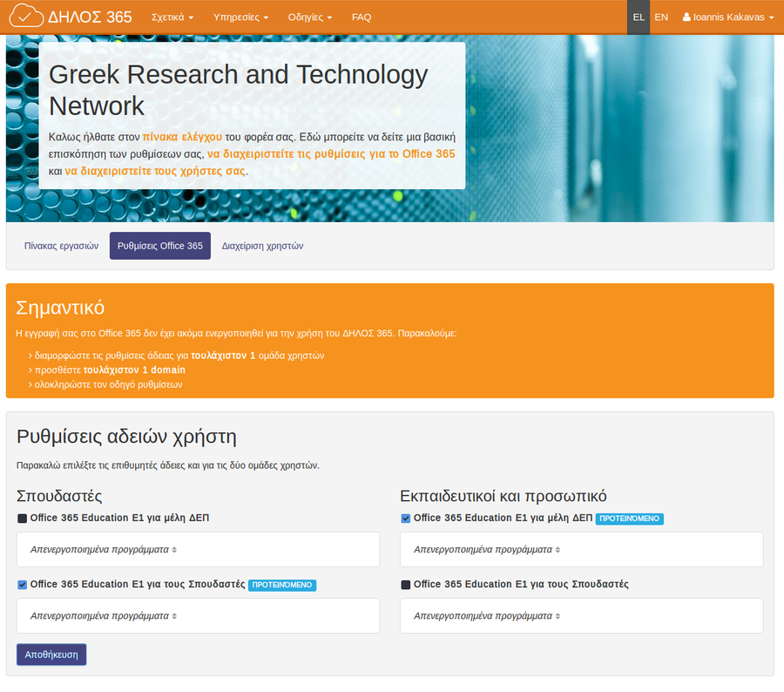This screenshot has width=784, height=692.
Task: Switch to the Πίνακας εργασιών tab
Action: [x=61, y=246]
